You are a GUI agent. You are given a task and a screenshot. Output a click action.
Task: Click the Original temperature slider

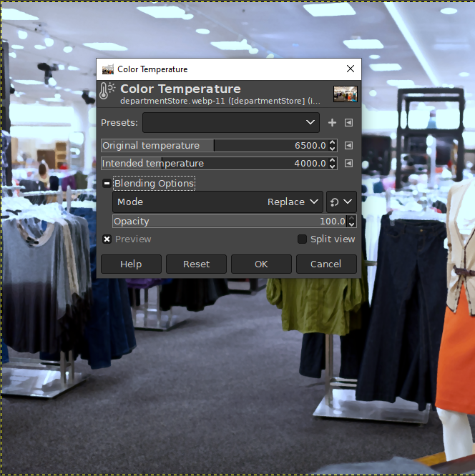219,145
